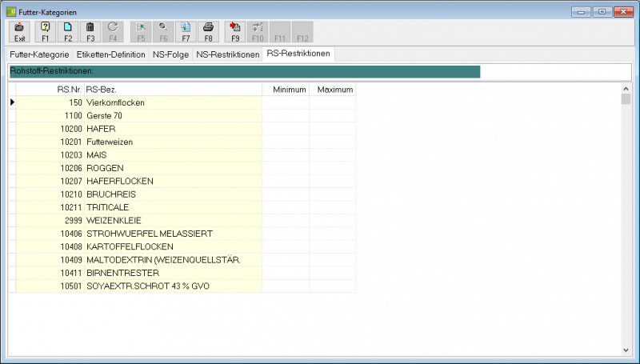Click the Rohstoff-Restriktionen header bar
The height and width of the screenshot is (364, 640).
[x=245, y=71]
